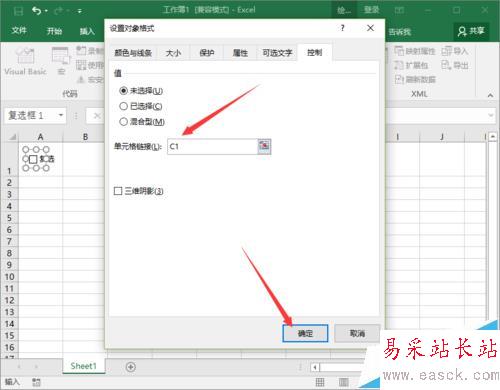Click the Save icon in the title bar
This screenshot has width=500, height=390.
18,11
